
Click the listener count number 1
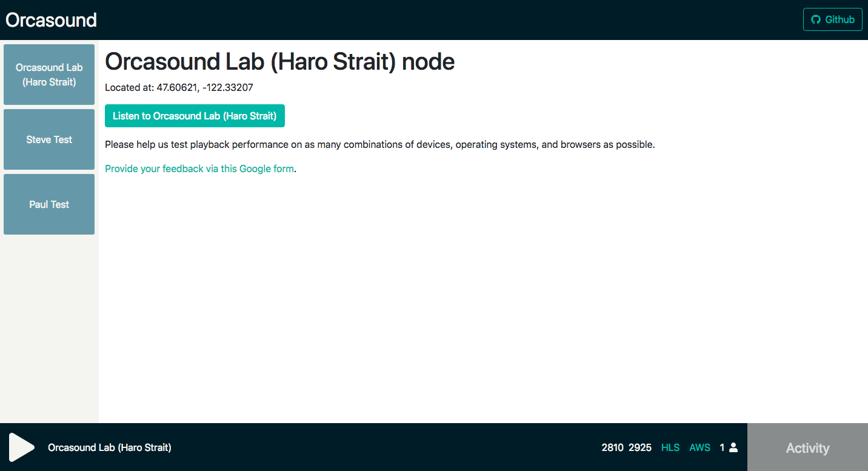[722, 447]
